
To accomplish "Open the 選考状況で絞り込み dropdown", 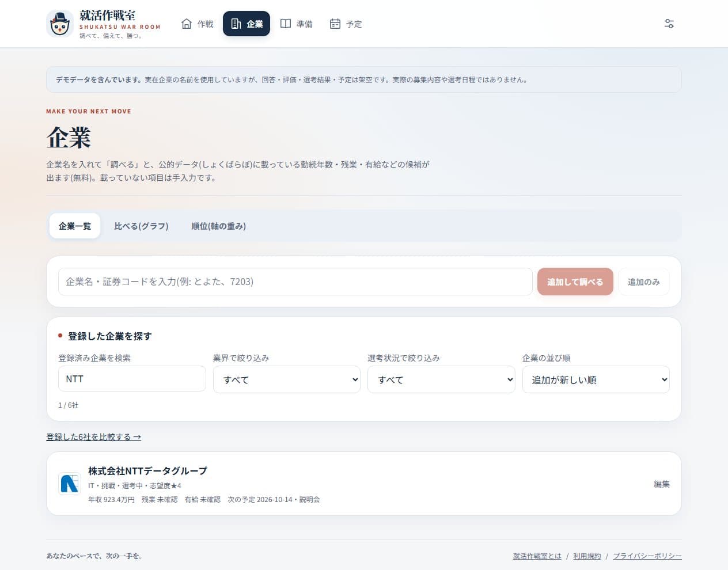I will 441,379.
